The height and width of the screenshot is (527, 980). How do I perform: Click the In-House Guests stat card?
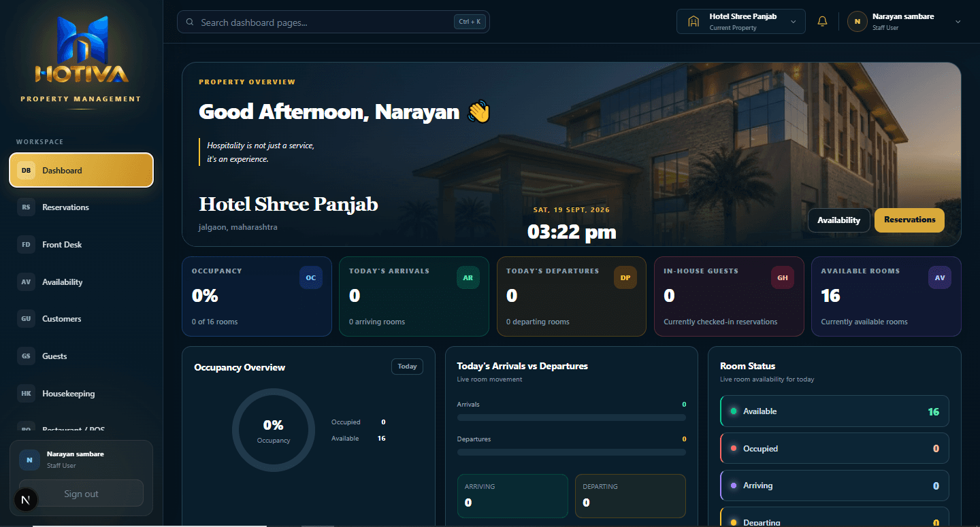(728, 296)
